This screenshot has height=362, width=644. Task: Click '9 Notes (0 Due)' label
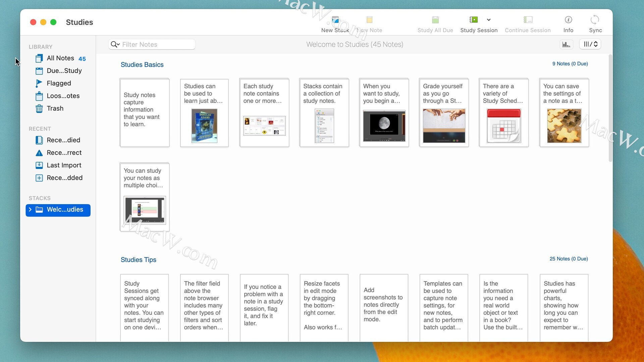(x=570, y=64)
